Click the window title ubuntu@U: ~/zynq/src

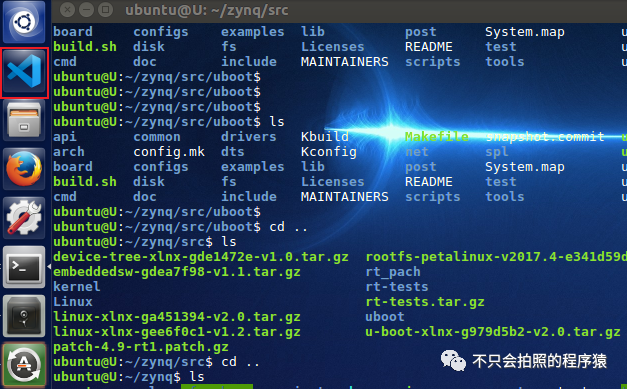coord(207,10)
